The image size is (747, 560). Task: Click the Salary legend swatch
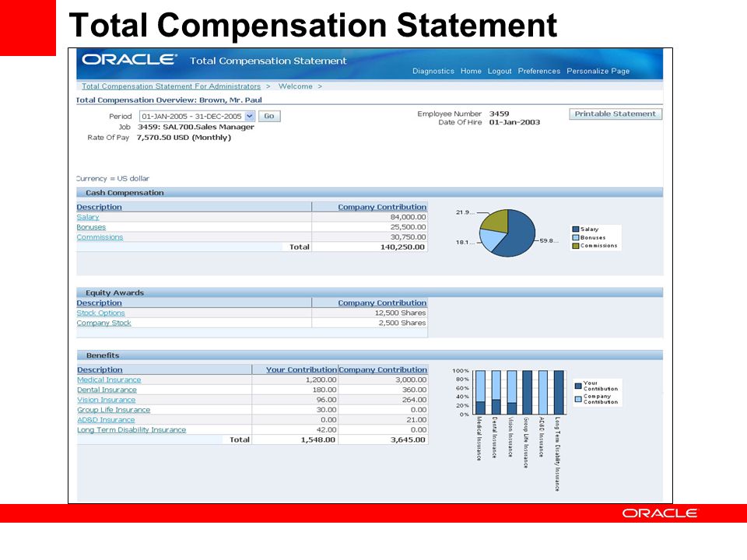(576, 229)
